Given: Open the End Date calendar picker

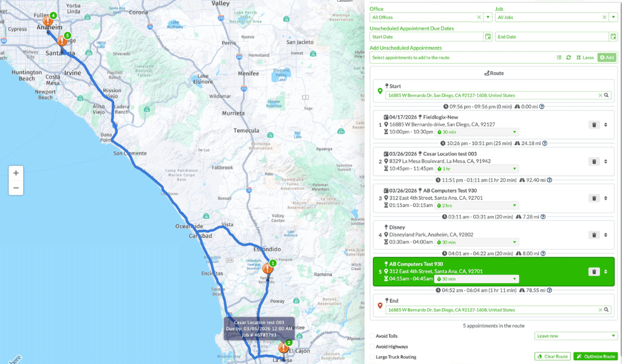Looking at the screenshot, I should pos(613,37).
